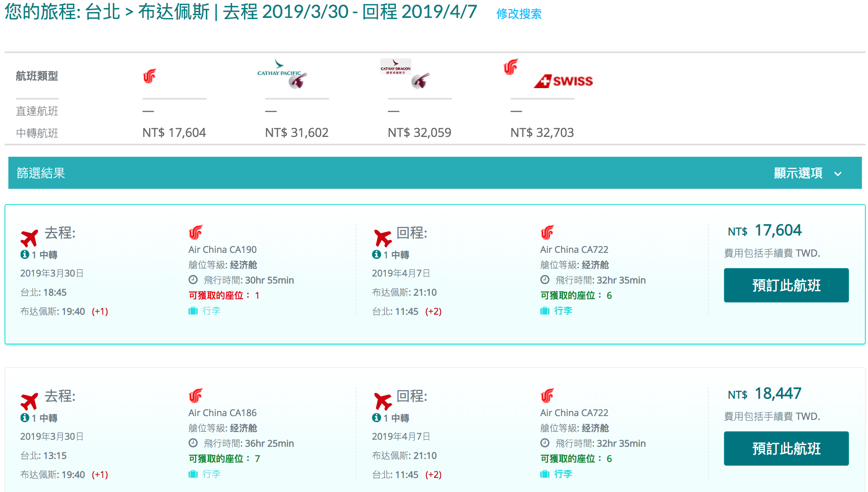Click the red 可獲取的座位: 1 seat notice
868x492 pixels.
click(224, 295)
